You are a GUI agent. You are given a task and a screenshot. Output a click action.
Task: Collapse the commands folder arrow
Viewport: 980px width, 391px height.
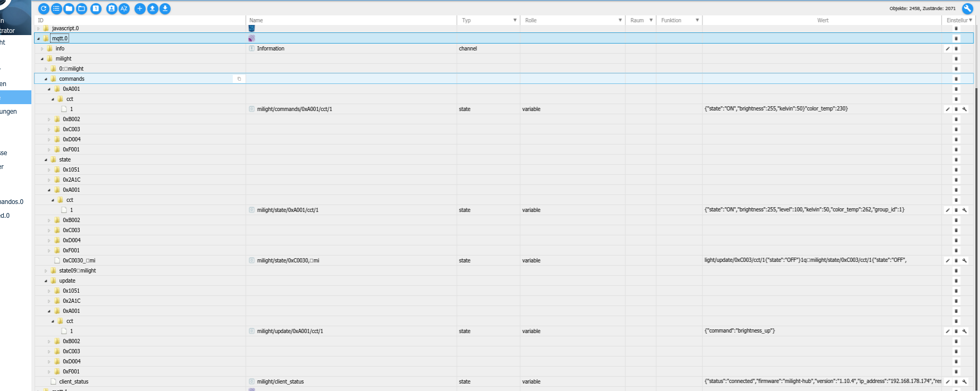(x=46, y=79)
